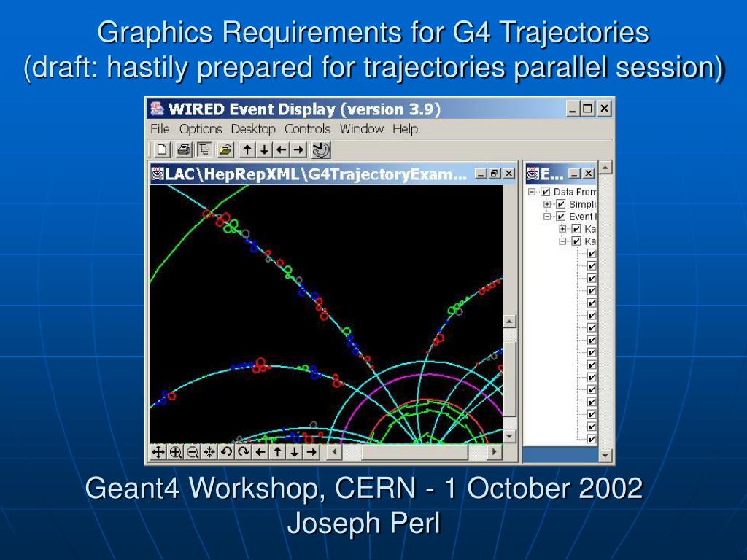Click the Print icon in top toolbar
Screen dimensions: 747x560
pyautogui.click(x=184, y=150)
